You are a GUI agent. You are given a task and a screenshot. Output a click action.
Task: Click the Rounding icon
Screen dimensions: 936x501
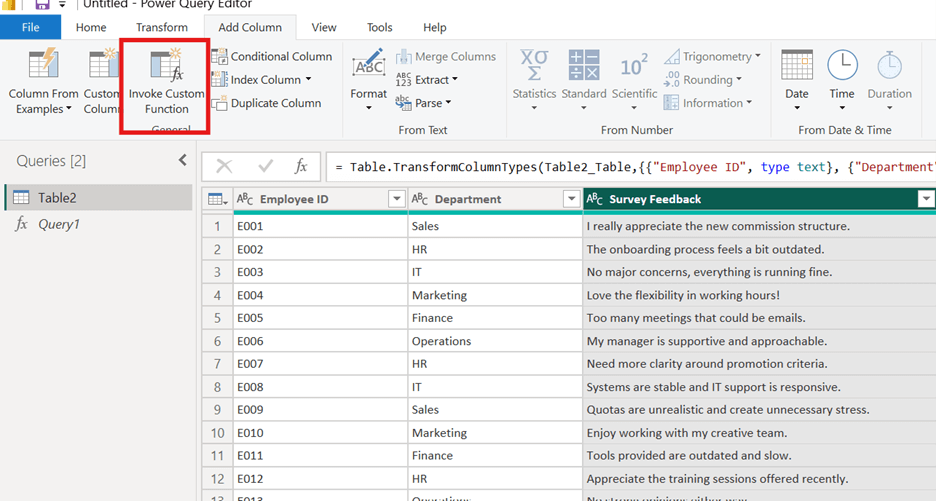pyautogui.click(x=672, y=79)
